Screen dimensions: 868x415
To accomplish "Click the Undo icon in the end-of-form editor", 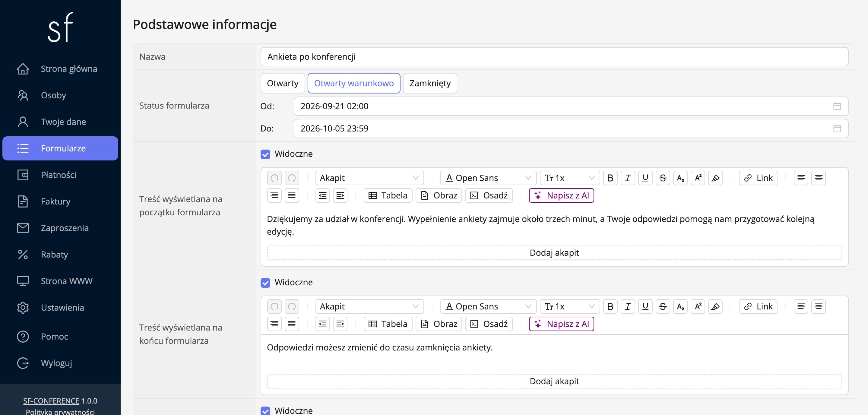I will (x=274, y=306).
